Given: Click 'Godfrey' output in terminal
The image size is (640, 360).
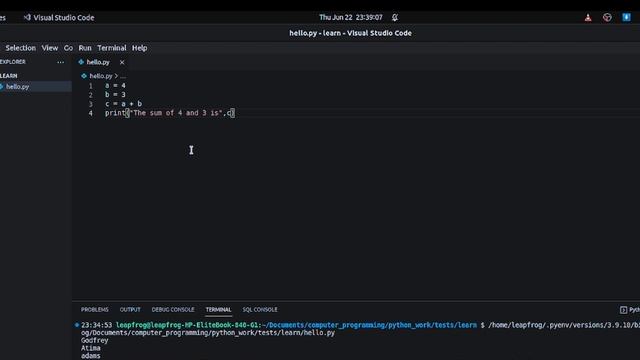Looking at the screenshot, I should (95, 340).
